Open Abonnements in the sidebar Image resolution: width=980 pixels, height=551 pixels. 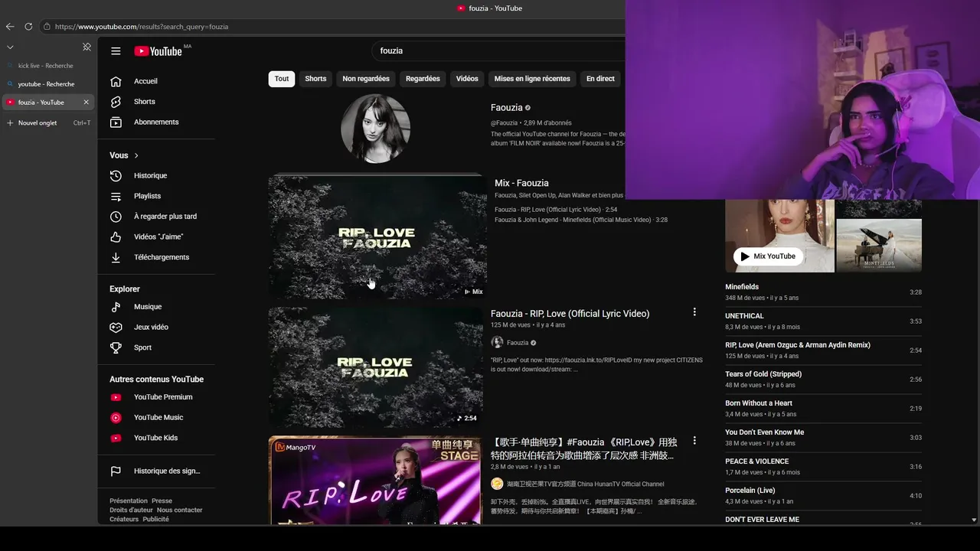click(155, 122)
